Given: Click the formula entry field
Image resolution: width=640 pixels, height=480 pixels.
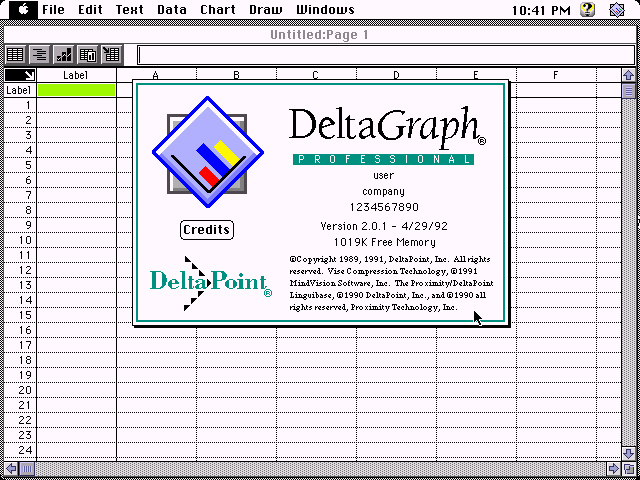Looking at the screenshot, I should 386,55.
